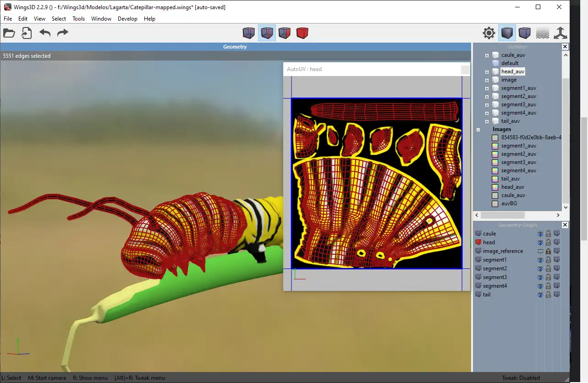Click the Redo arrow in toolbar

pos(63,33)
